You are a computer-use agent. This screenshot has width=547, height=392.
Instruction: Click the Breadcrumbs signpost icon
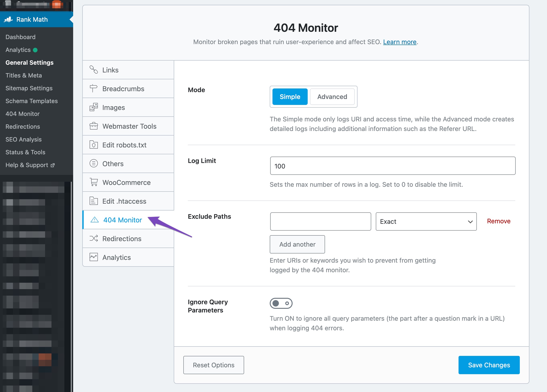pos(93,88)
